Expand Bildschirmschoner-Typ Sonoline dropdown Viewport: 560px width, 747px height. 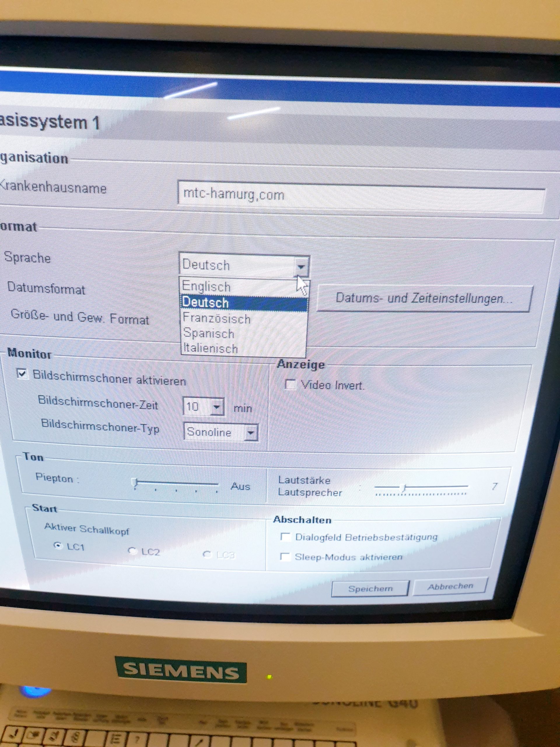251,433
